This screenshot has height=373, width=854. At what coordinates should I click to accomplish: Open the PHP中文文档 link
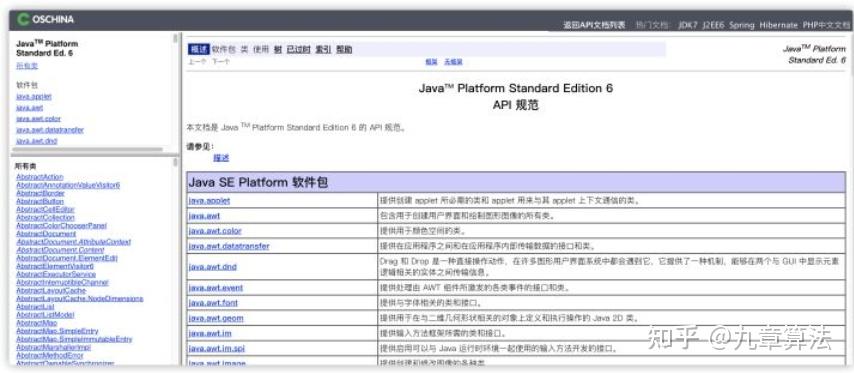pos(826,25)
